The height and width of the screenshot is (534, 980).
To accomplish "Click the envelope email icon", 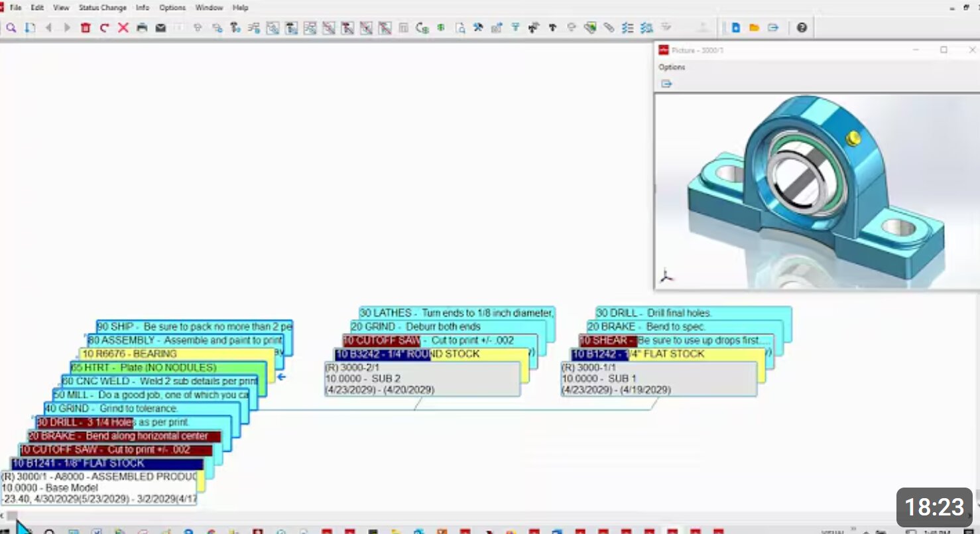I will point(160,28).
